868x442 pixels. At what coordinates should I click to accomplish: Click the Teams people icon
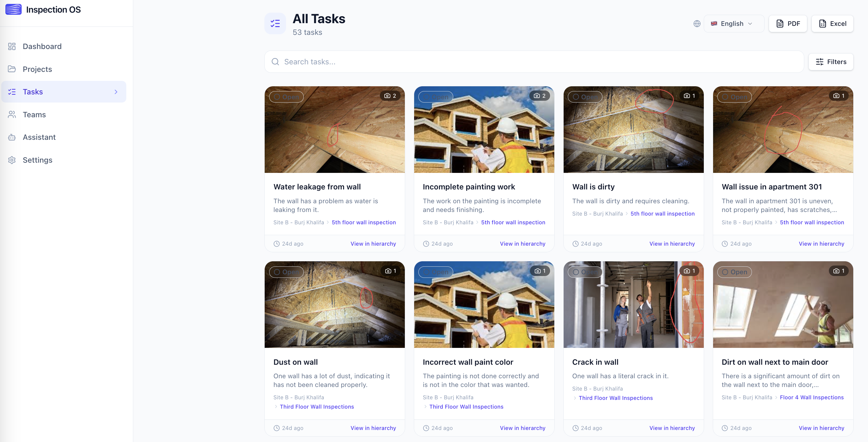coord(12,115)
